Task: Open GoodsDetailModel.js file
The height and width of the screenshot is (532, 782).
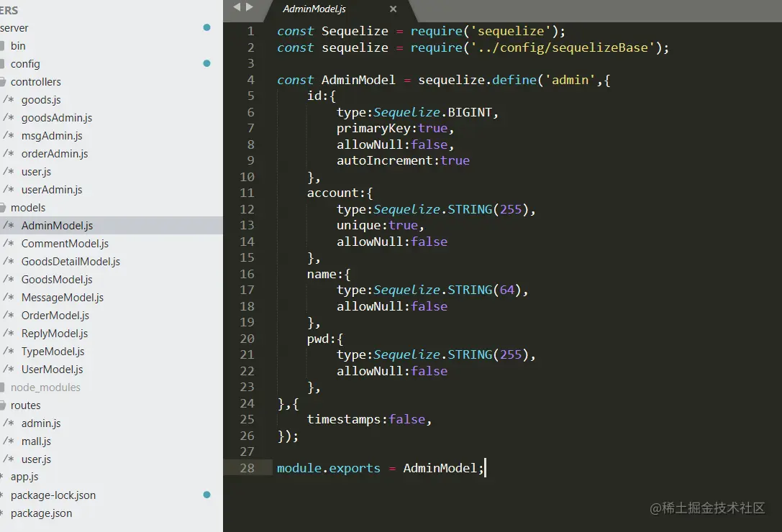Action: tap(71, 261)
